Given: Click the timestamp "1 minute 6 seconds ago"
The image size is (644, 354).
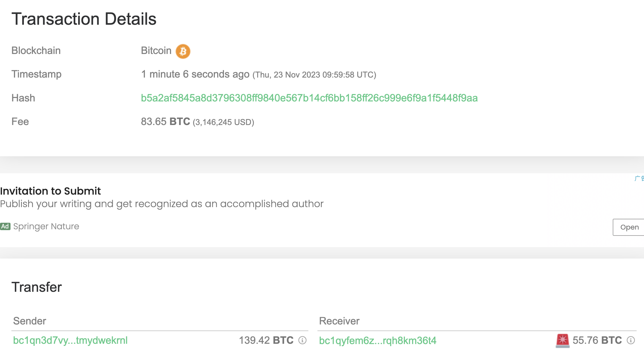Looking at the screenshot, I should pos(195,74).
